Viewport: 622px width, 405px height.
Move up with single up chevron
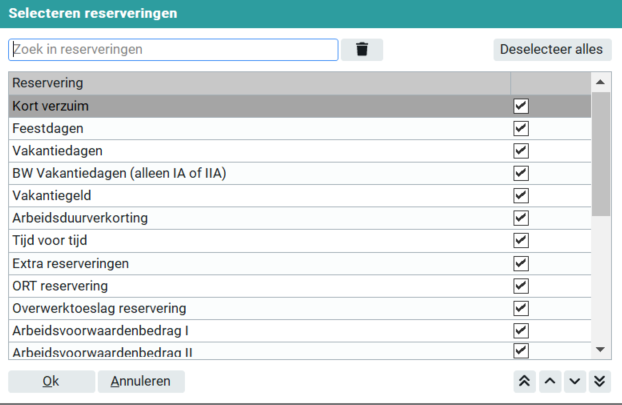point(548,381)
